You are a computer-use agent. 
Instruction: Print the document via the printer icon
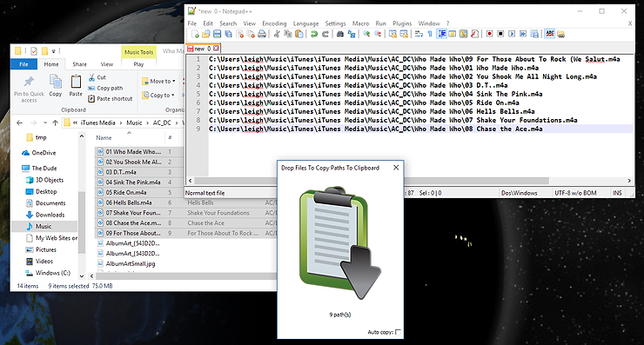262,34
